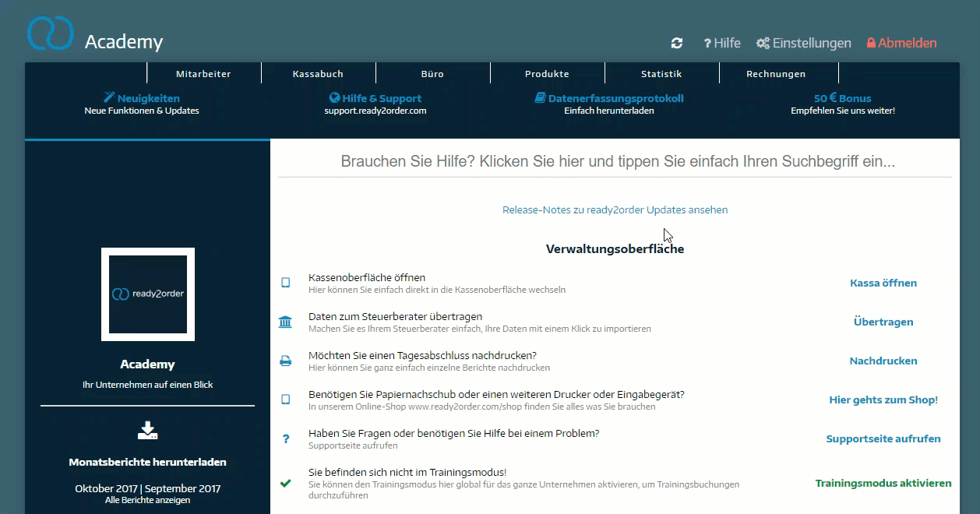This screenshot has height=514, width=980.
Task: Click Abmelden to log out
Action: tap(901, 44)
